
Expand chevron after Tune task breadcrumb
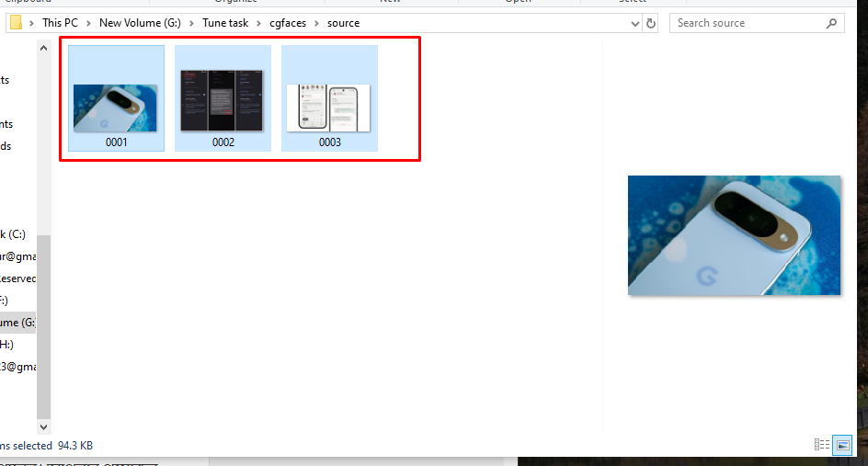coord(258,23)
